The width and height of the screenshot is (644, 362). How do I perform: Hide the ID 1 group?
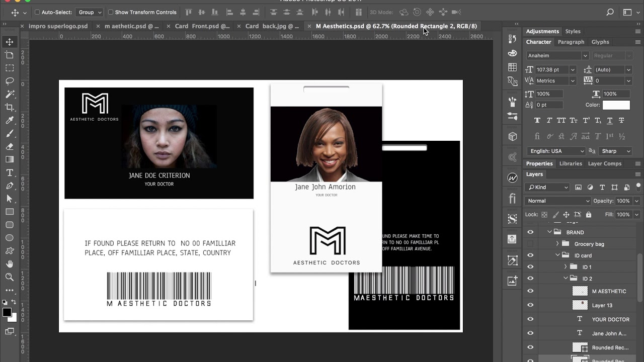[x=530, y=267]
